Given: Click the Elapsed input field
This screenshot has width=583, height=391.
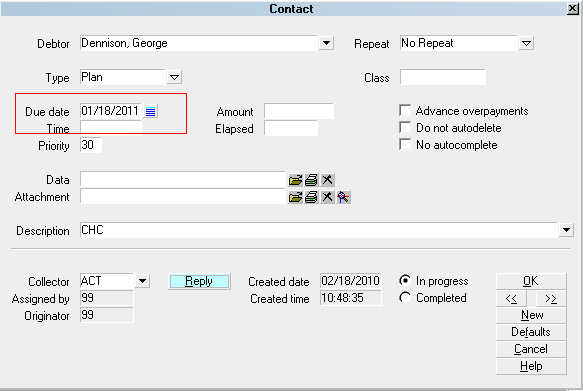Looking at the screenshot, I should pyautogui.click(x=291, y=128).
